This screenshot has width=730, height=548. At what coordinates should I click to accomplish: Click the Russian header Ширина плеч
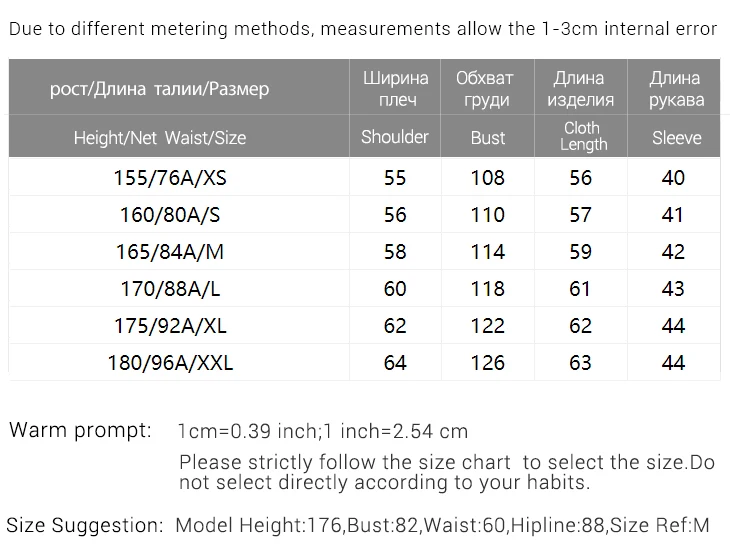point(395,88)
